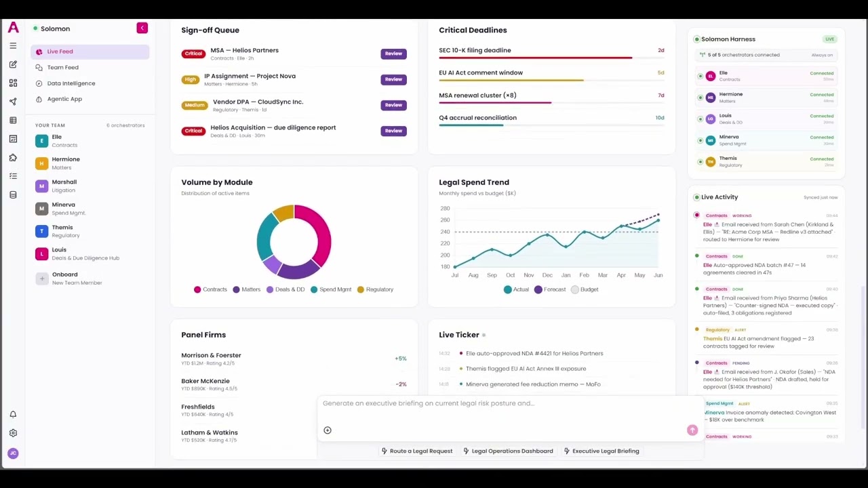Open Minerva Spend Mgmt. in Your Team
This screenshot has width=868, height=488.
(x=90, y=209)
